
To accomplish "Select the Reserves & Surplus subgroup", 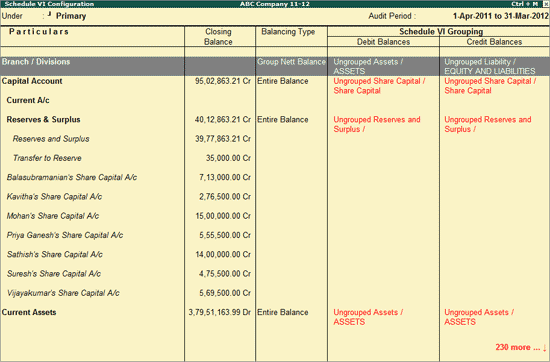I will coord(43,120).
